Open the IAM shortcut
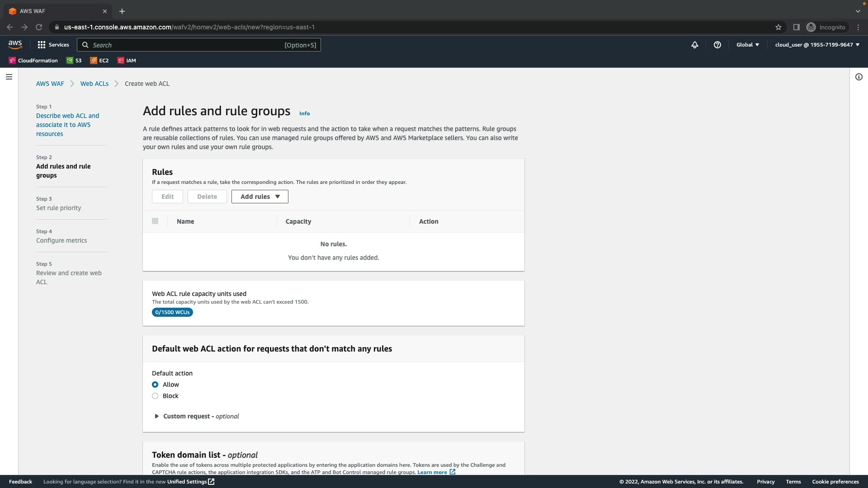The image size is (868, 488). (127, 61)
